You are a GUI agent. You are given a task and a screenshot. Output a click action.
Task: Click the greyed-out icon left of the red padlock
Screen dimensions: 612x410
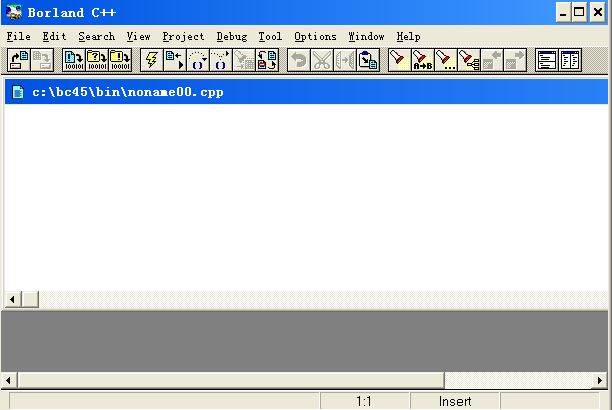(x=244, y=60)
